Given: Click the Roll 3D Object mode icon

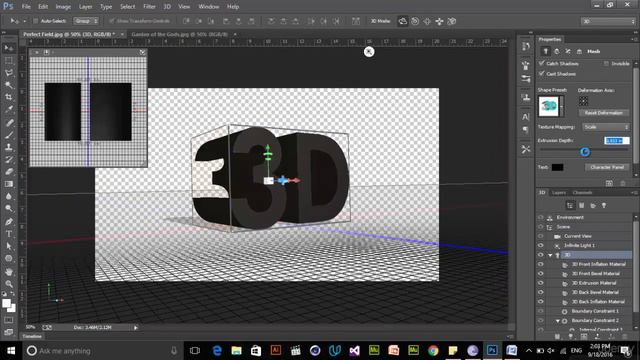Looking at the screenshot, I should pyautogui.click(x=415, y=21).
